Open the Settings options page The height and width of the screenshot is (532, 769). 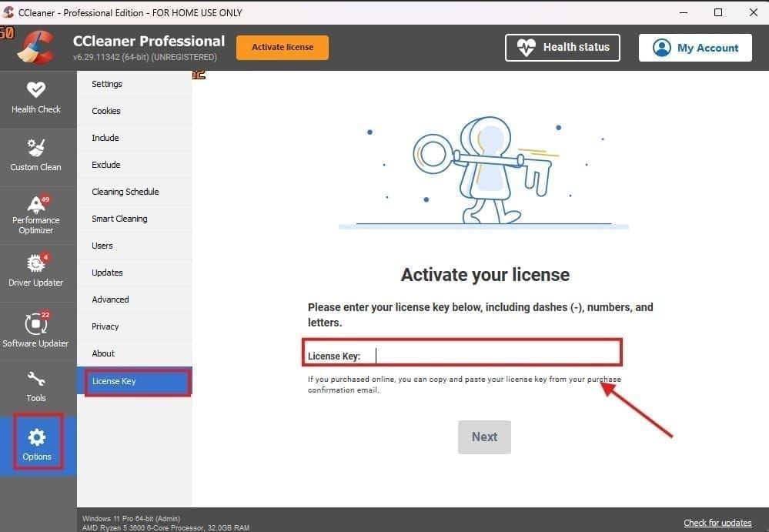(x=107, y=84)
